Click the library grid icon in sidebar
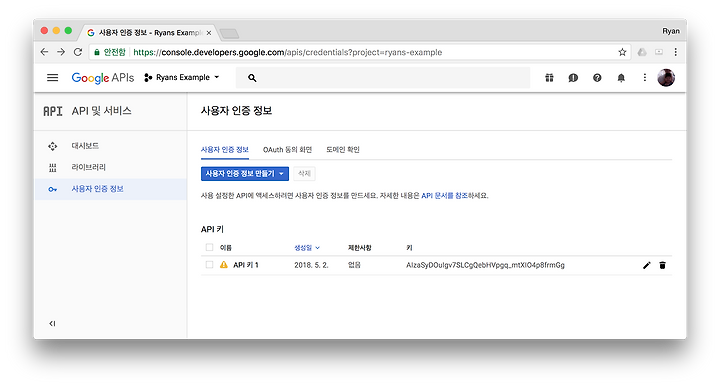The width and height of the screenshot is (720, 387). 53,168
